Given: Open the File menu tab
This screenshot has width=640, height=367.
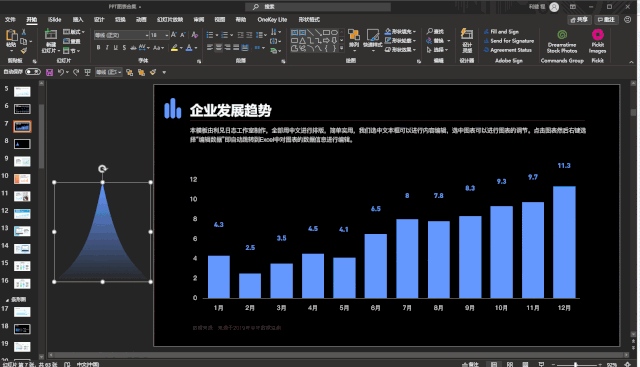Looking at the screenshot, I should coord(10,19).
